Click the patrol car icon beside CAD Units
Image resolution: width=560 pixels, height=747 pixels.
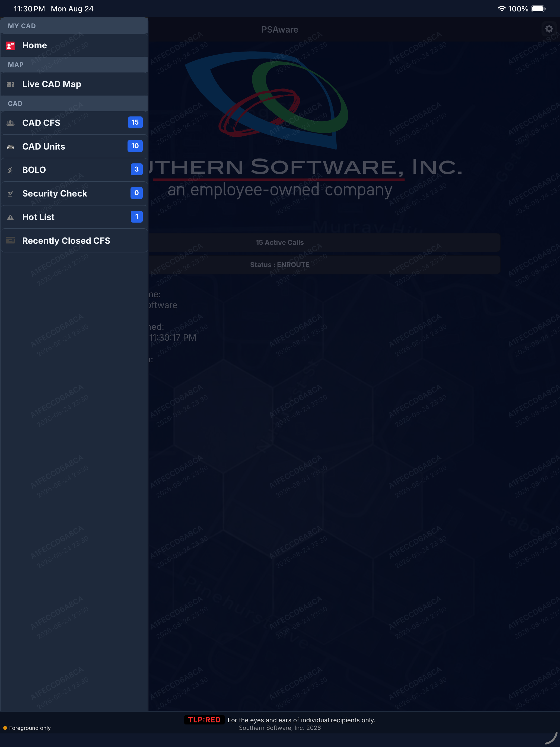[11, 147]
